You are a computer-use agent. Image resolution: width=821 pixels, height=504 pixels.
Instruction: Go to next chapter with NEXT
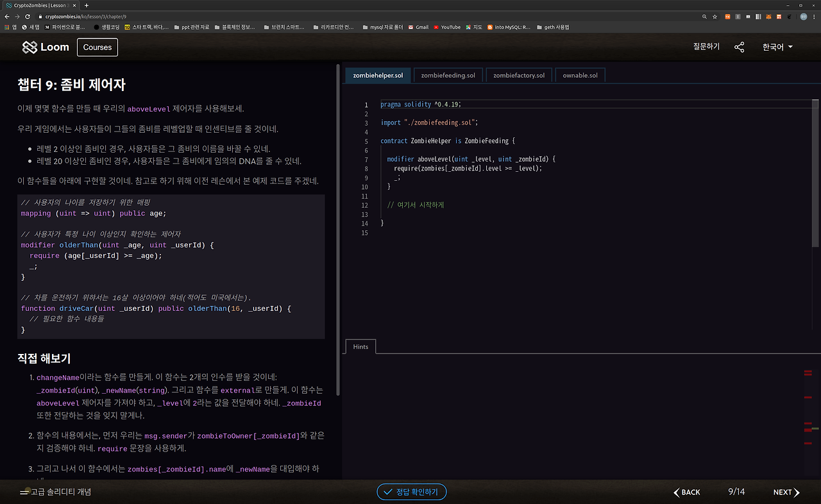(x=786, y=492)
